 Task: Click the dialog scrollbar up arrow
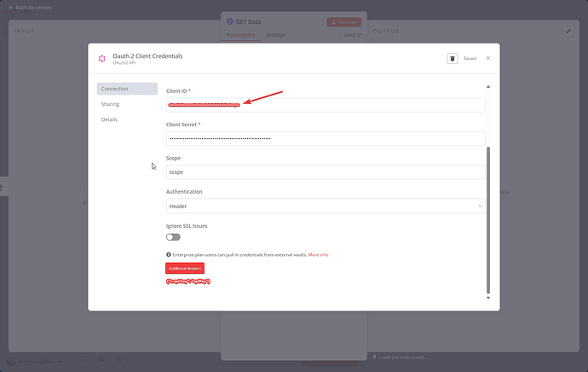(x=488, y=87)
